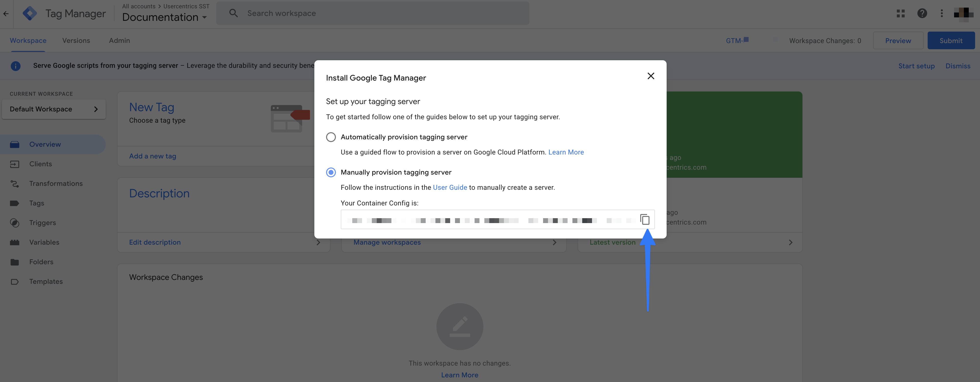The height and width of the screenshot is (382, 980).
Task: Go back with the left arrow icon
Action: (6, 14)
